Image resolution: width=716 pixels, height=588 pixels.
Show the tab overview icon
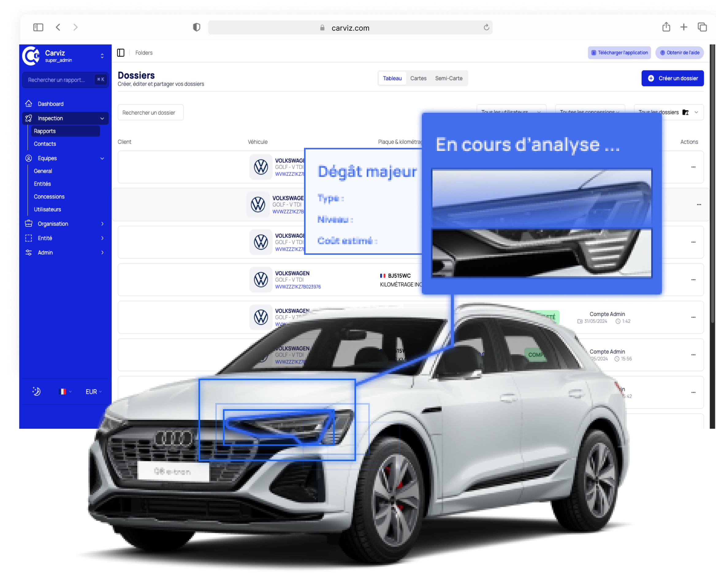[x=702, y=27]
